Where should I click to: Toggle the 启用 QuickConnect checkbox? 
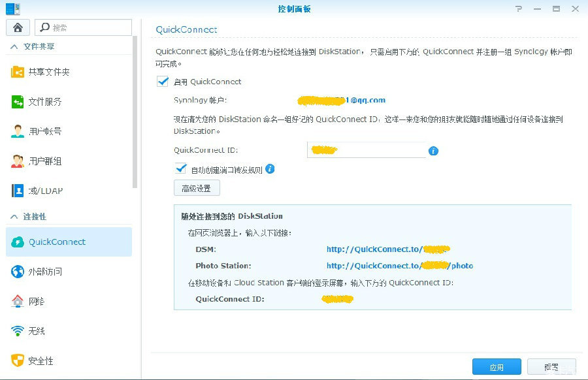point(163,81)
